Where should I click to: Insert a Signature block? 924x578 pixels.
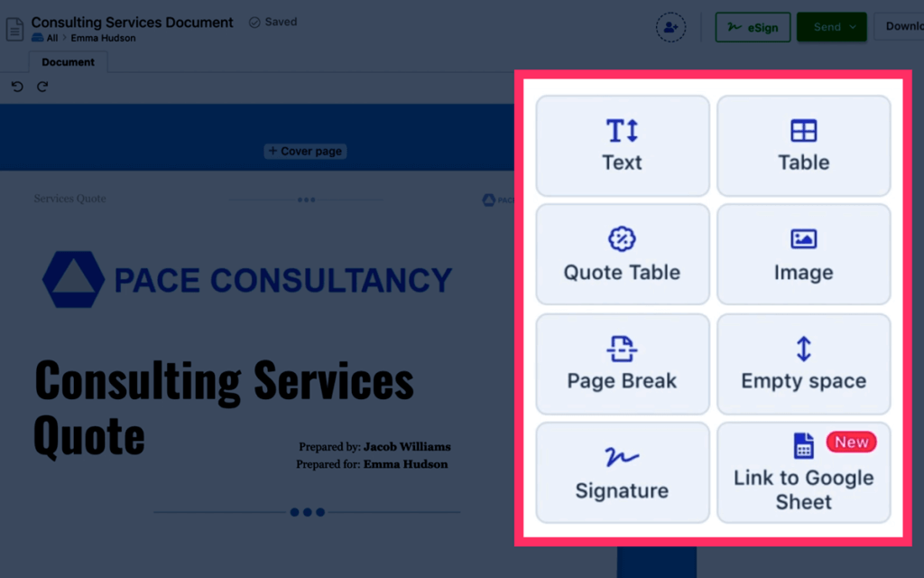click(x=623, y=472)
